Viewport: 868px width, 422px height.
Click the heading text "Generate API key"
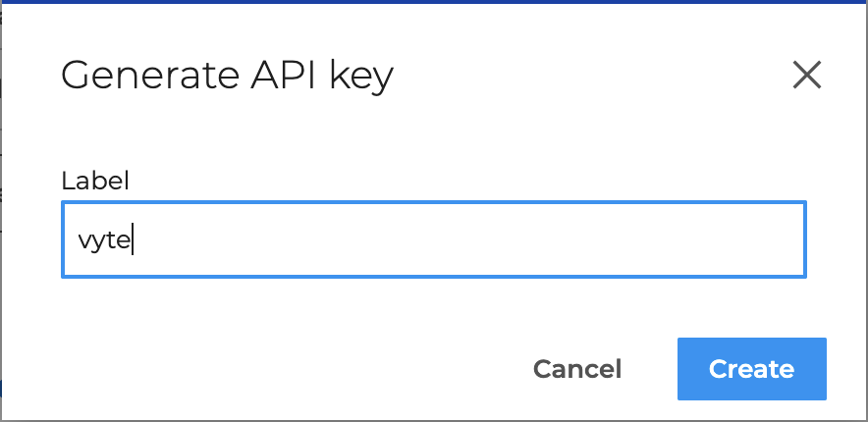pyautogui.click(x=227, y=76)
